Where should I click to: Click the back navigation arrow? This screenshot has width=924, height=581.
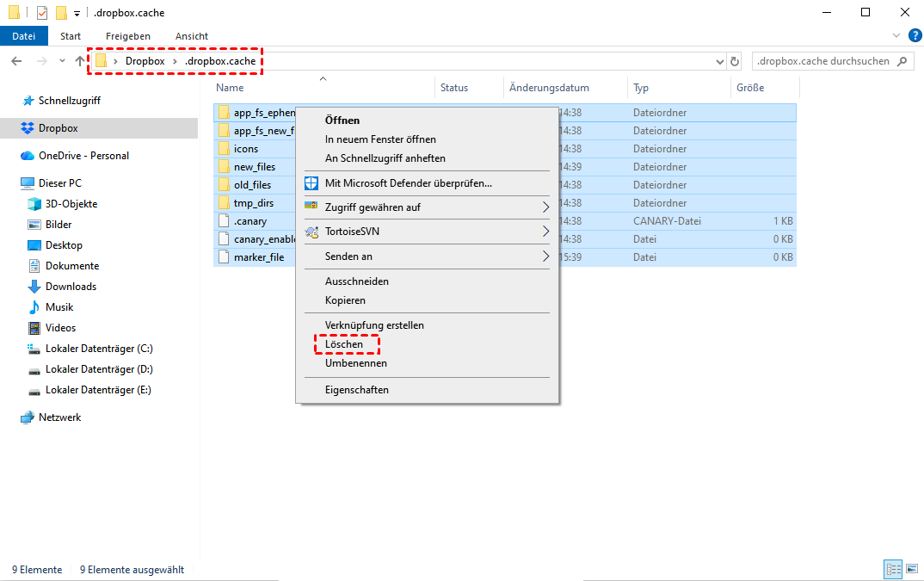tap(16, 61)
